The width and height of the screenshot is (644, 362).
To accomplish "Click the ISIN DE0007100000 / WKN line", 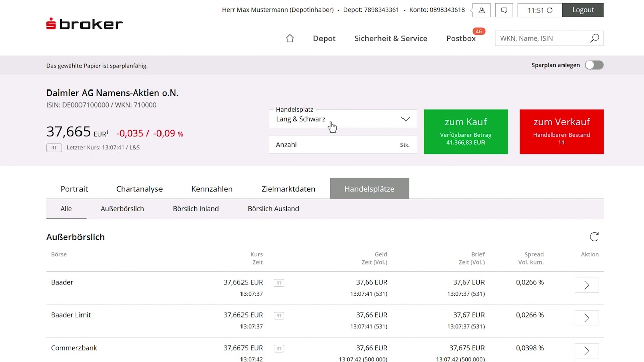I will (x=101, y=105).
